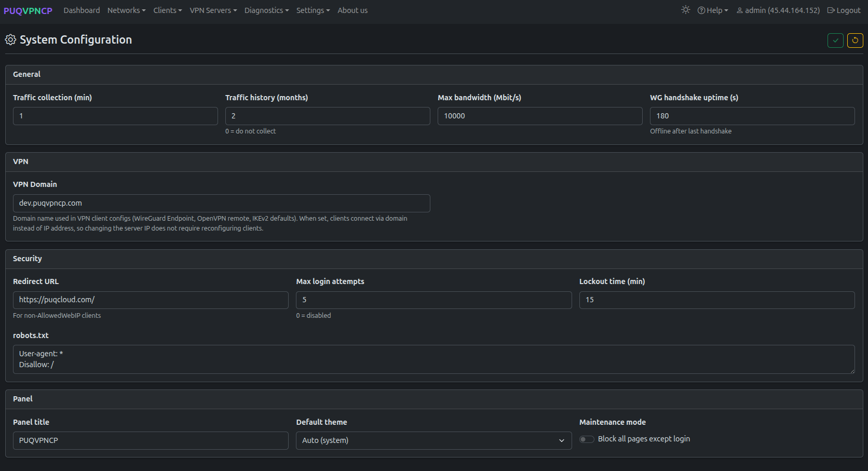Expand the Networks menu

[126, 10]
